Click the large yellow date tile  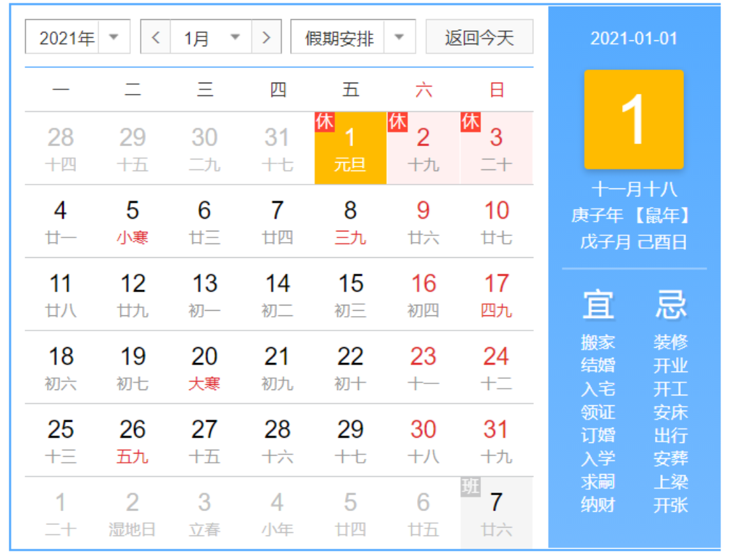[x=633, y=120]
